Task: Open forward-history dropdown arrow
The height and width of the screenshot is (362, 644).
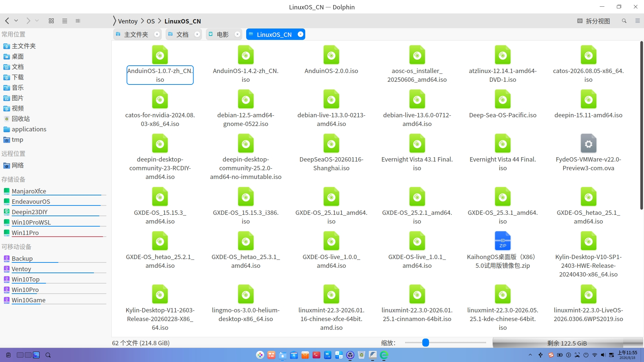Action: tap(37, 21)
